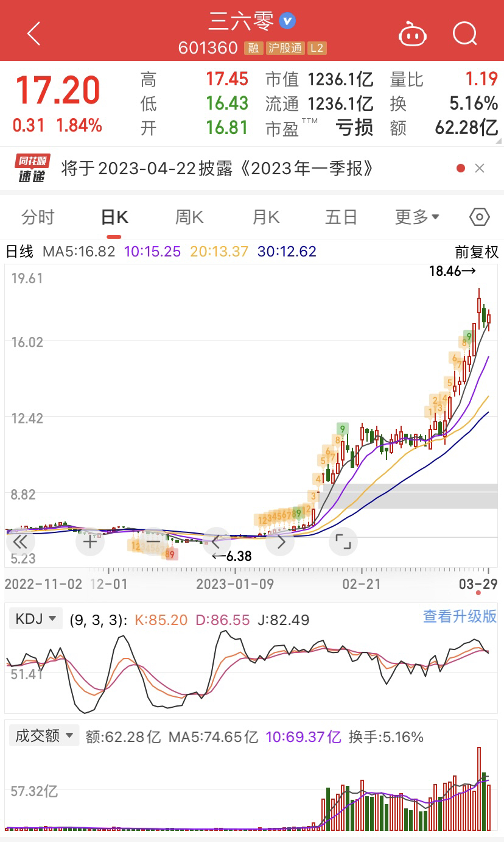Image resolution: width=504 pixels, height=851 pixels.
Task: Switch to 月K tab
Action: (x=265, y=217)
